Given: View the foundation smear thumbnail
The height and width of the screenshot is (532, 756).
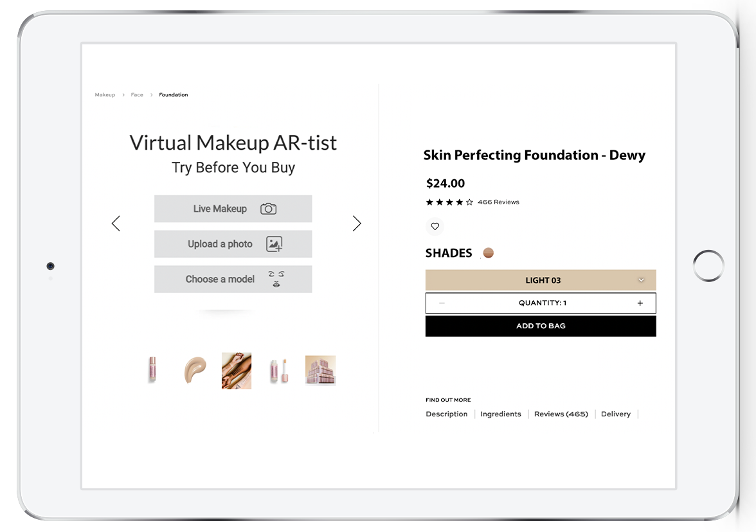Looking at the screenshot, I should tap(195, 370).
